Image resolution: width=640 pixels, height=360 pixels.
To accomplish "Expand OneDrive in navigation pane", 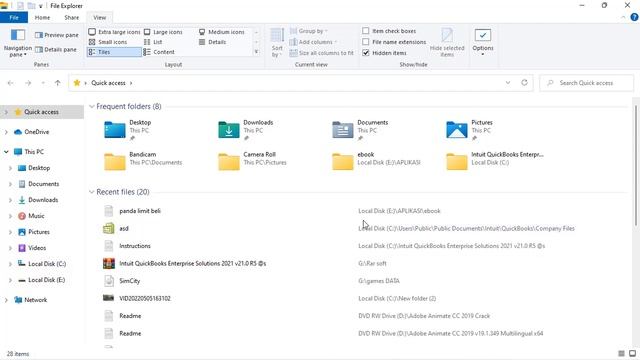I will pyautogui.click(x=6, y=132).
